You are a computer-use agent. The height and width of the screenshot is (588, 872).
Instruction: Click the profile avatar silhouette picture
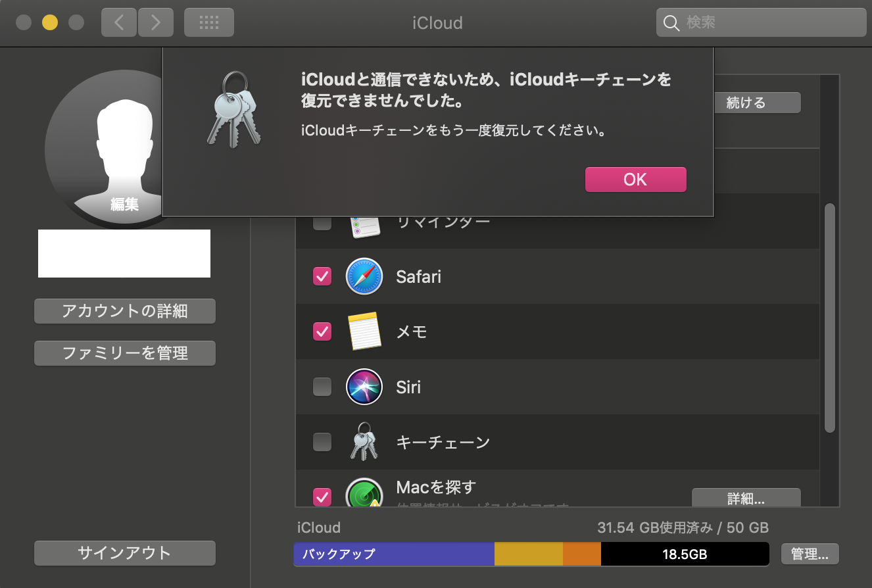105,149
